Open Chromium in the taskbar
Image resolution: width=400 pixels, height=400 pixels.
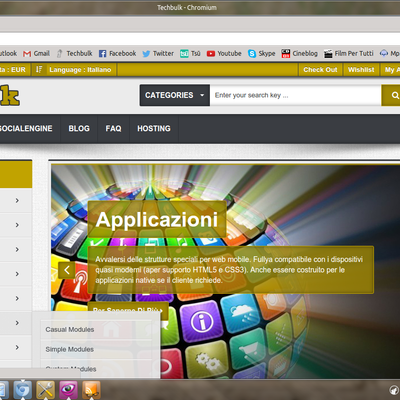(x=23, y=390)
